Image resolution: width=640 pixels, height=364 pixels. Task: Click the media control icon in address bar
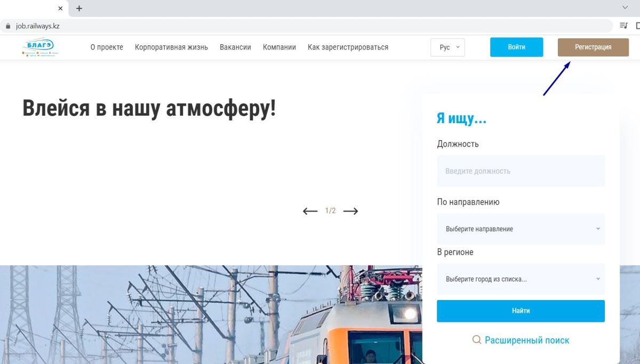[623, 26]
